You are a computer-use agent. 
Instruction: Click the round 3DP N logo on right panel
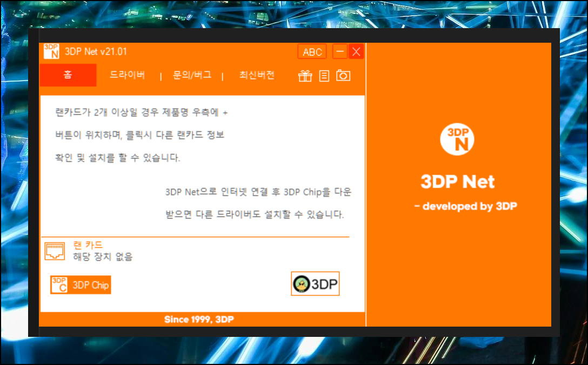pyautogui.click(x=457, y=139)
